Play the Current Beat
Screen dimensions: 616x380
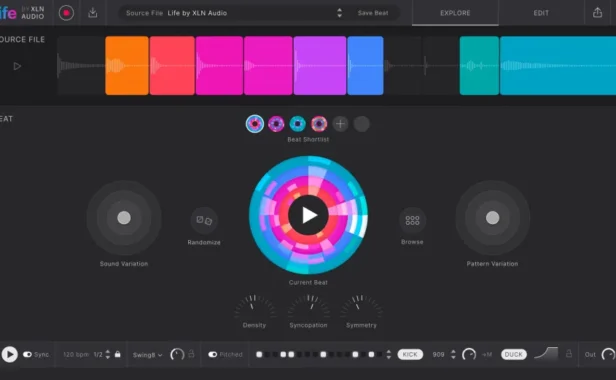308,215
